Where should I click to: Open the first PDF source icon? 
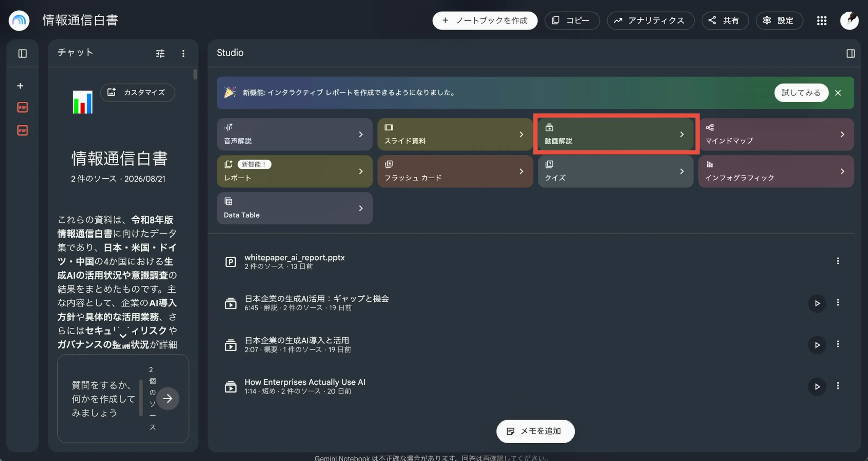pos(22,107)
